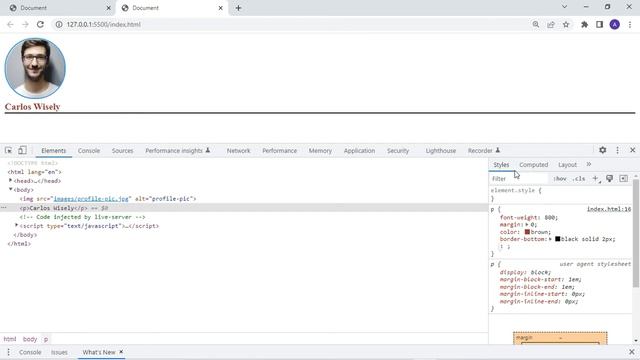Expand the script element node
Viewport: 640px width, 360px height.
17,225
